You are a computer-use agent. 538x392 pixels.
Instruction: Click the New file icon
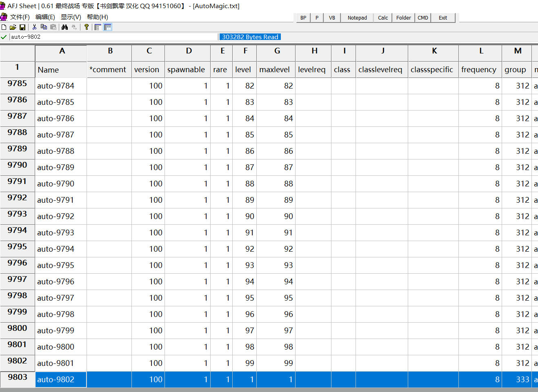[4, 27]
